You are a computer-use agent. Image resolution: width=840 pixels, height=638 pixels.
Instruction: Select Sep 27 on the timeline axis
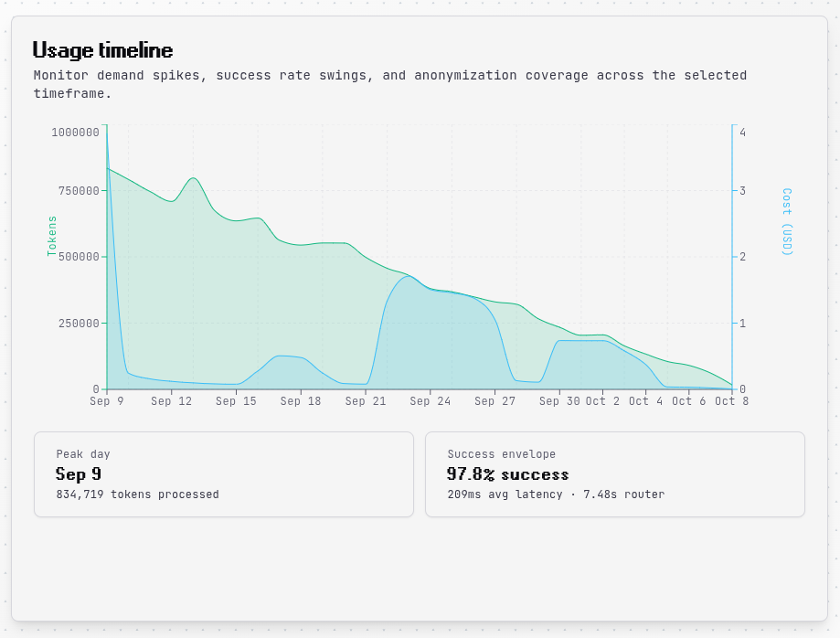click(495, 401)
